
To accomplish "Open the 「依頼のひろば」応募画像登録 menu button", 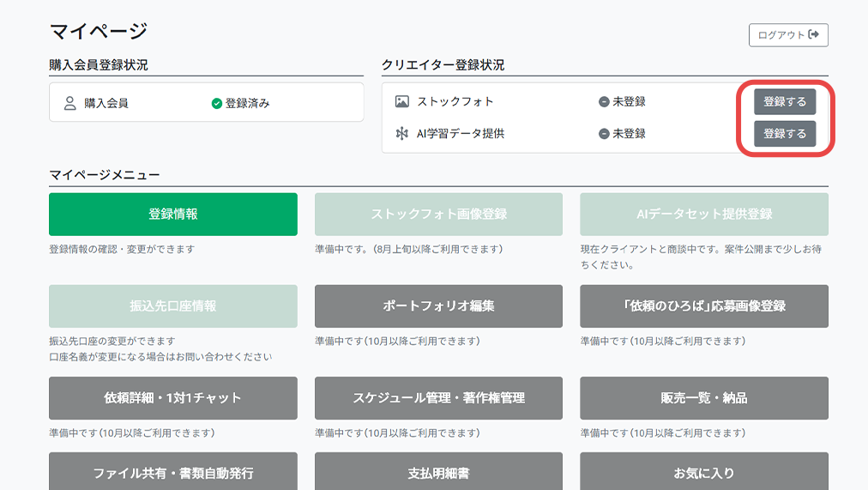I will 704,306.
